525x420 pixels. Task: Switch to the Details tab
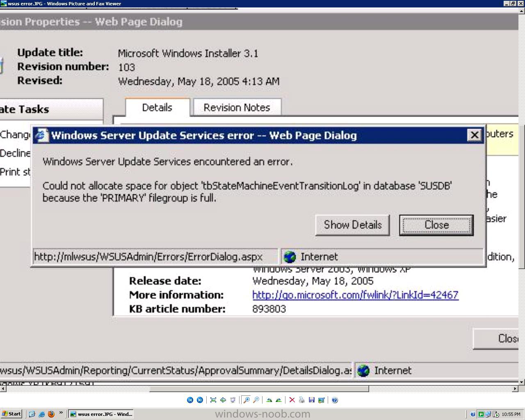coord(157,107)
